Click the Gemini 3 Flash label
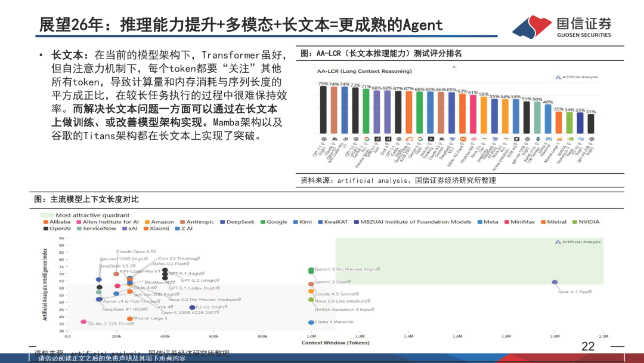644x363 pixels. [x=332, y=282]
